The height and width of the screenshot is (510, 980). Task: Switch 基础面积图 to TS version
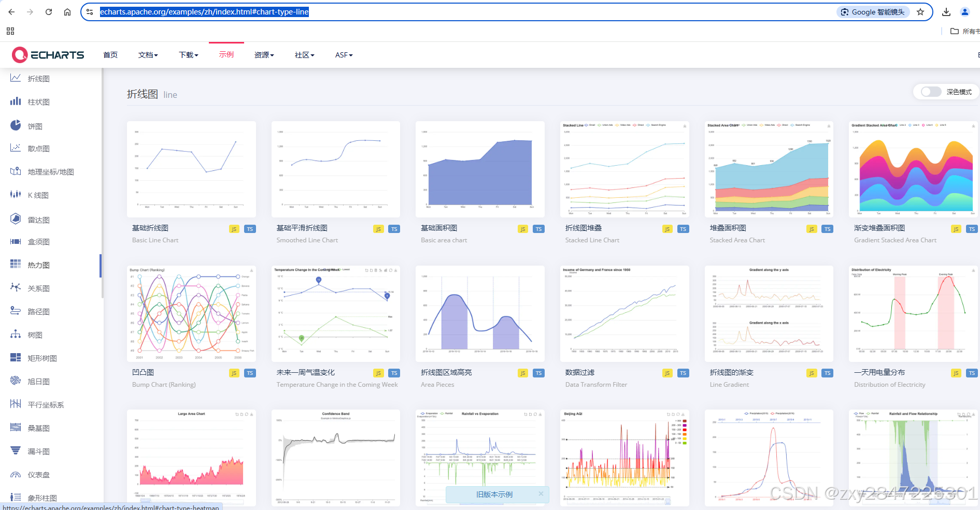538,228
